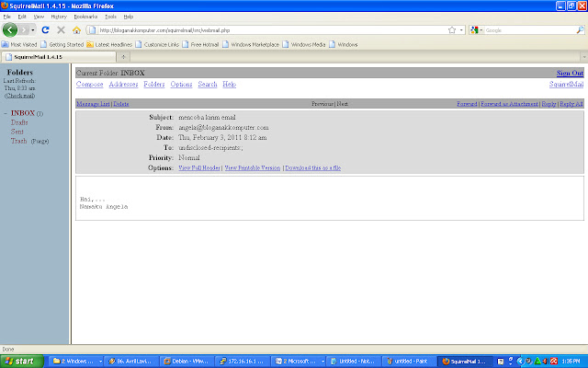Open the History menu
588x368 pixels.
coord(59,17)
